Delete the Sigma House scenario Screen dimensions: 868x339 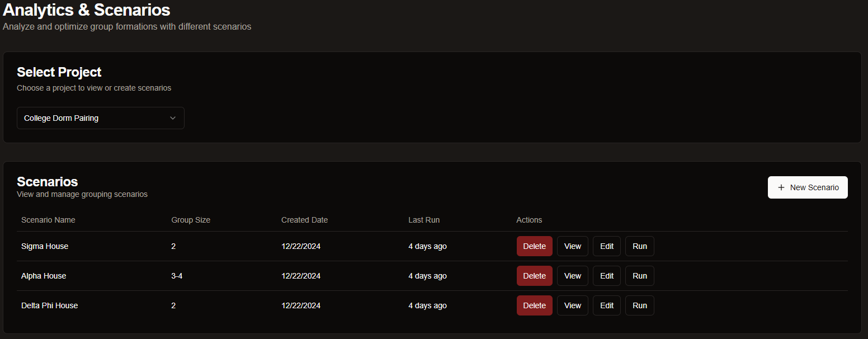534,246
